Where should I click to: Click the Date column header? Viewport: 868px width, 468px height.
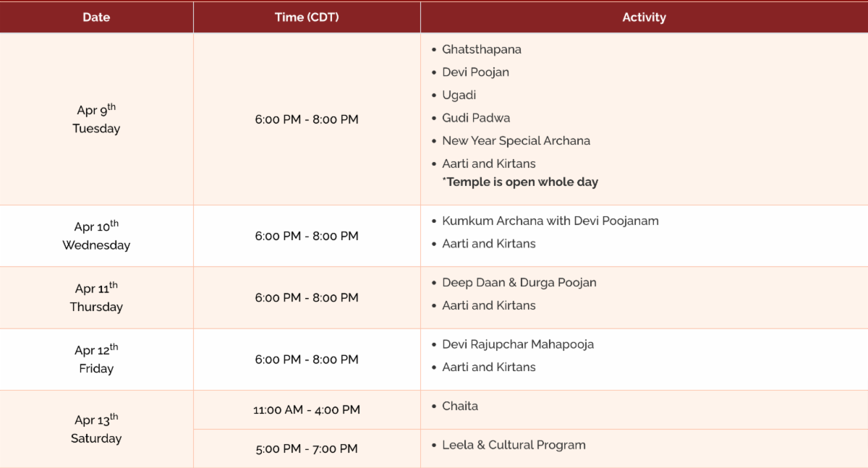click(96, 17)
